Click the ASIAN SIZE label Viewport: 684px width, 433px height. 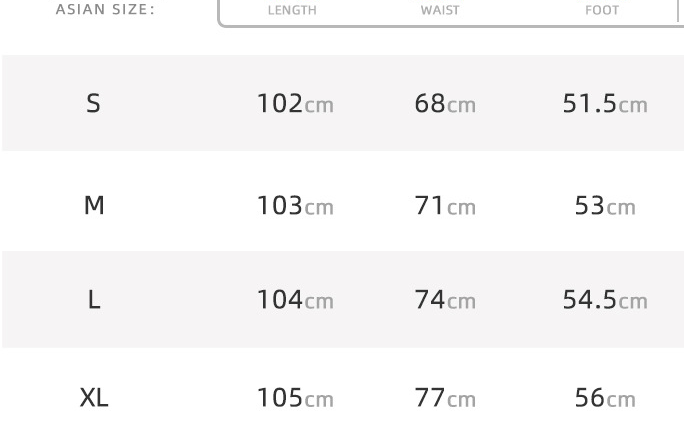105,10
